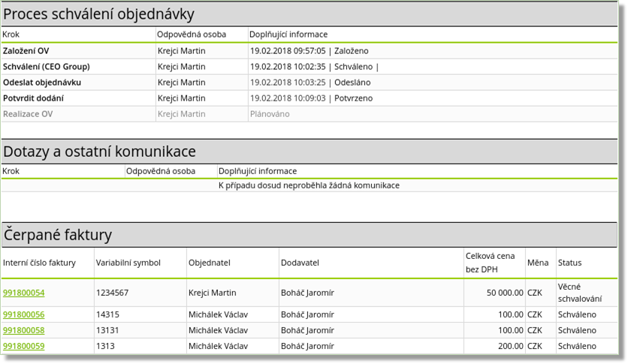
Task: Click the 'Čerpané faktury' section header
Action: [x=58, y=235]
